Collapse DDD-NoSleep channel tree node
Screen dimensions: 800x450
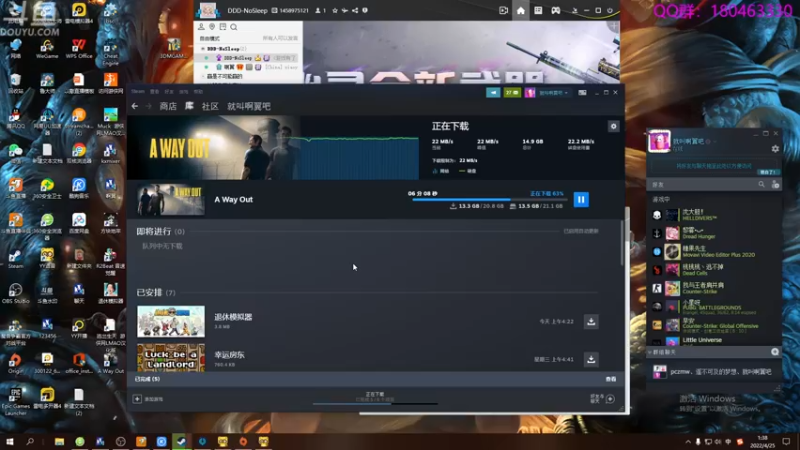(203, 48)
